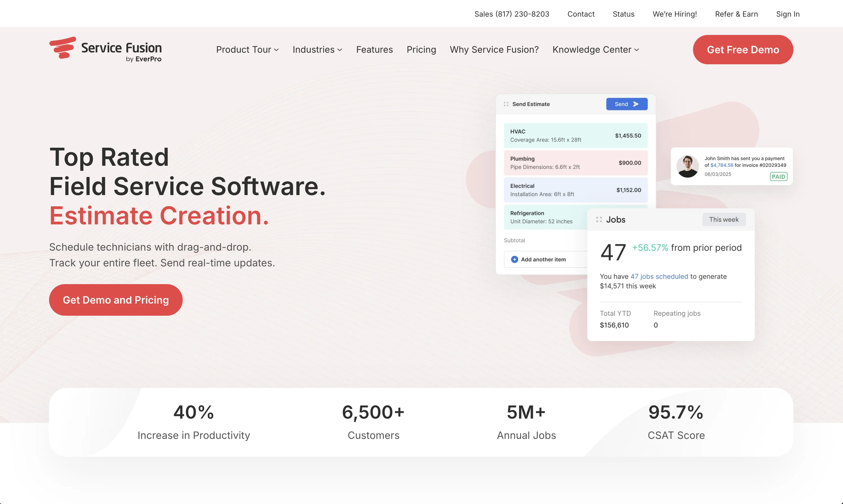Click the 06/03/2025 payment date
Screen dimensions: 843x504
(x=718, y=174)
